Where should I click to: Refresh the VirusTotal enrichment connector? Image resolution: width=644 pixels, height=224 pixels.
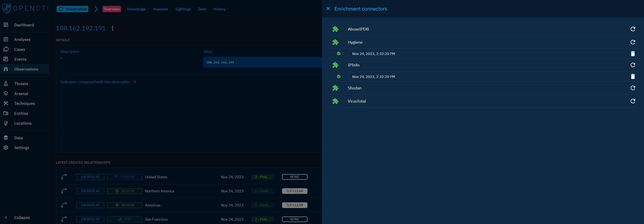[633, 101]
